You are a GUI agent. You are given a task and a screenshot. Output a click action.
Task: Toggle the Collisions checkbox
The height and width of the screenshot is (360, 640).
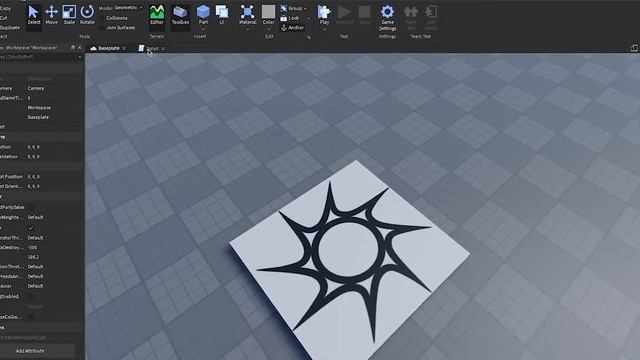pyautogui.click(x=102, y=18)
